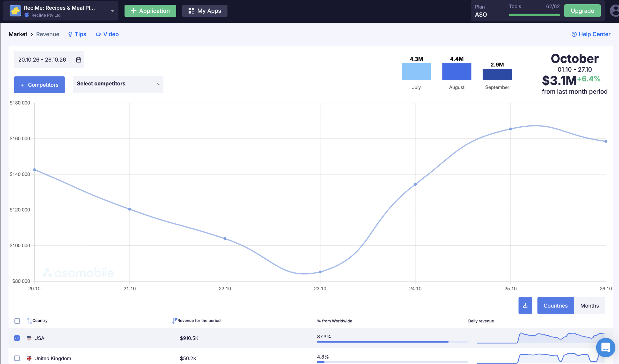Image resolution: width=619 pixels, height=364 pixels.
Task: Click the USA flag icon
Action: tap(29, 338)
